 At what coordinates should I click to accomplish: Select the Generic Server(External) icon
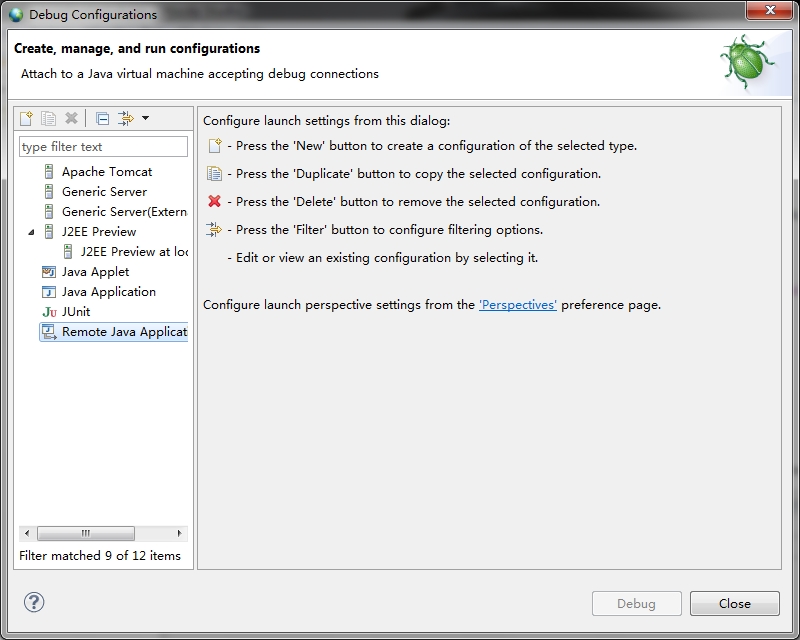coord(49,212)
